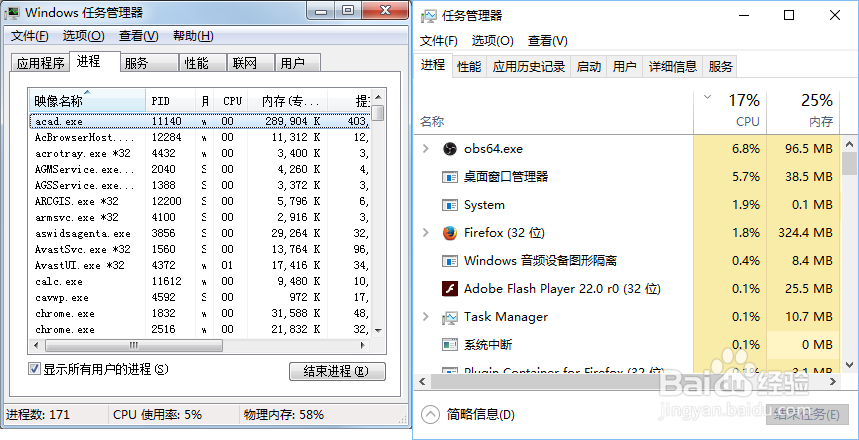
Task: Select the acad.exe process row
Action: (x=199, y=121)
